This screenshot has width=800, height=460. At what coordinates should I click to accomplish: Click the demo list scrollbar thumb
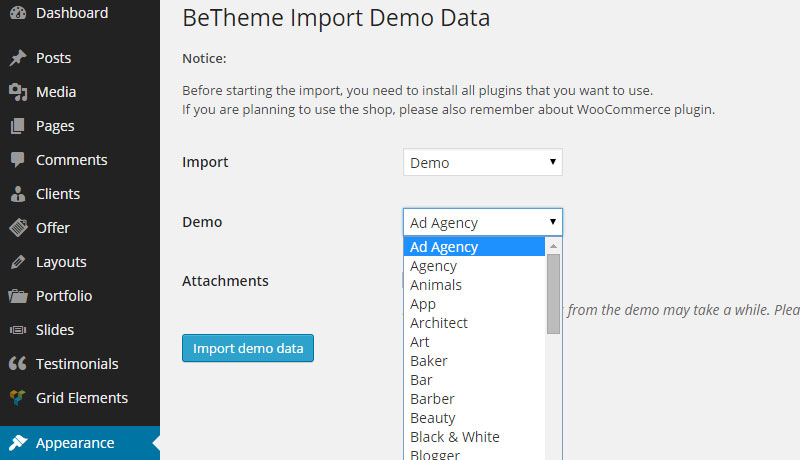(x=553, y=292)
